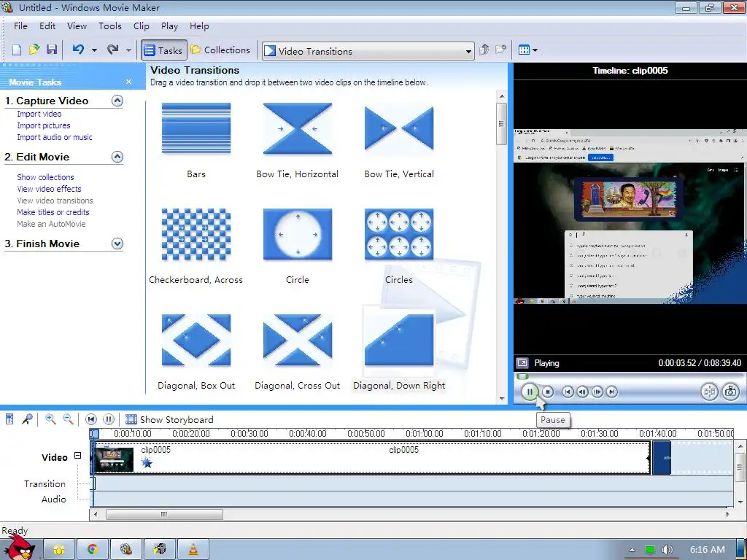This screenshot has height=560, width=747.
Task: Redo the last action
Action: pos(113,50)
